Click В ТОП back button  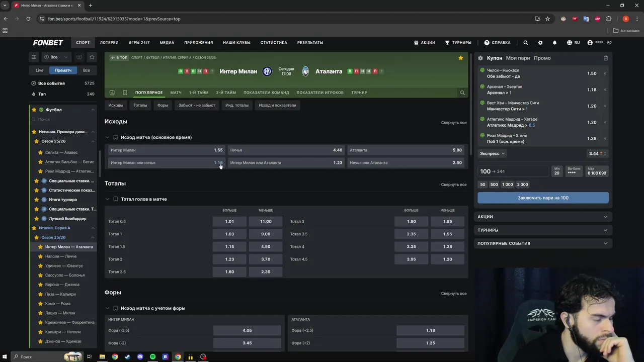[x=119, y=58]
